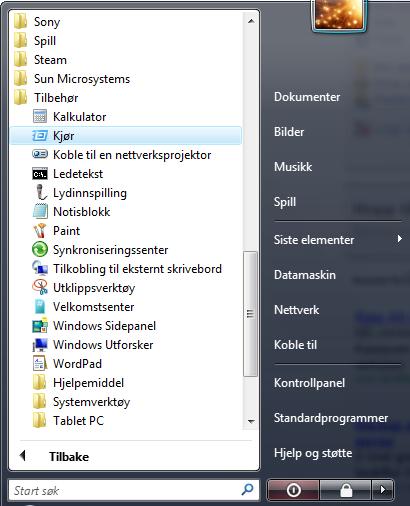Open the green Synkroniseringssenter icon
The height and width of the screenshot is (506, 410).
click(40, 249)
